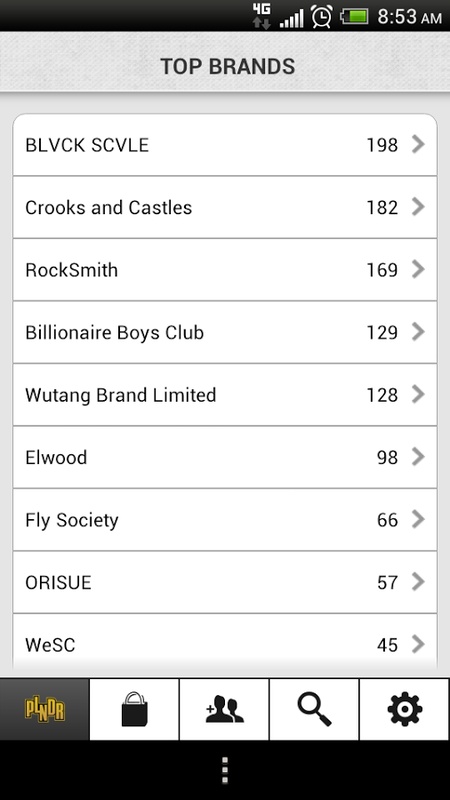Tap the chevron next to Elwood
Screen dimensions: 450x800
coord(418,457)
